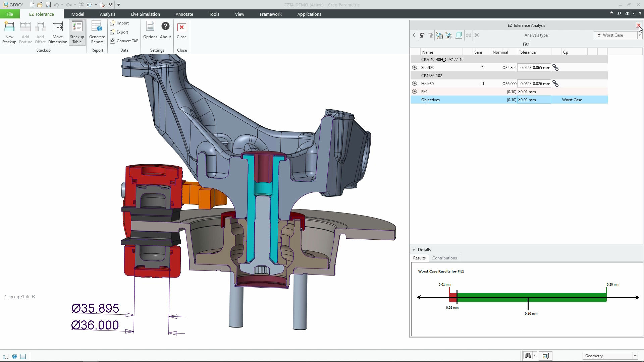The image size is (644, 362).
Task: Open the undo history dropdown arrow
Action: click(x=62, y=5)
